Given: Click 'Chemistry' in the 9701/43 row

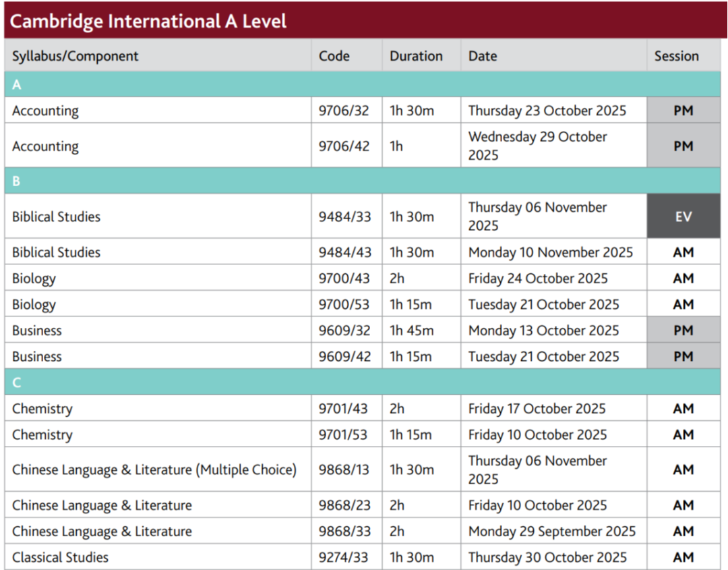Looking at the screenshot, I should tap(42, 409).
